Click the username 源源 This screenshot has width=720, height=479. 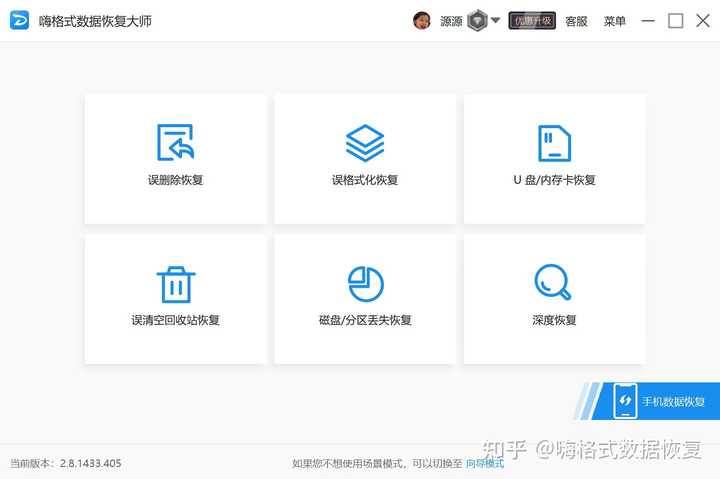pyautogui.click(x=451, y=21)
